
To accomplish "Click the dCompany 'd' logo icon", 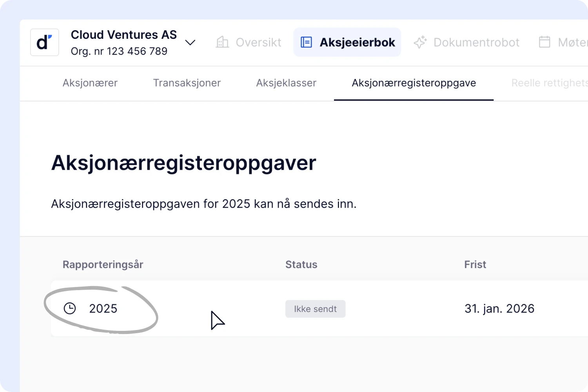I will tap(44, 42).
